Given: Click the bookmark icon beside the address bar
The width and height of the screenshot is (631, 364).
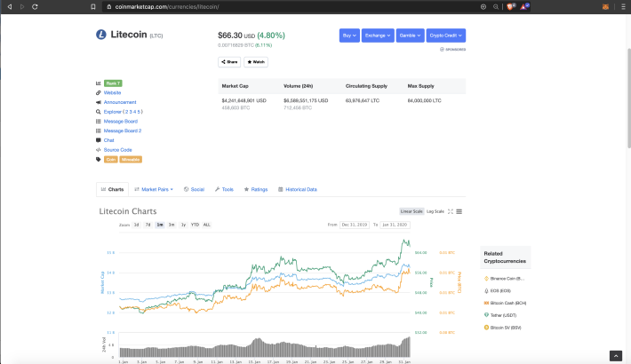Looking at the screenshot, I should (93, 7).
